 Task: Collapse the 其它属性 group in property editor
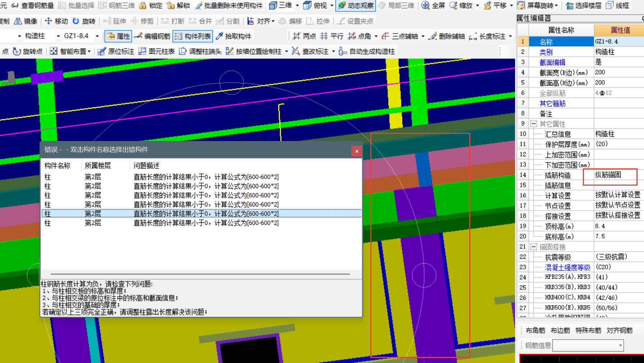click(x=534, y=124)
